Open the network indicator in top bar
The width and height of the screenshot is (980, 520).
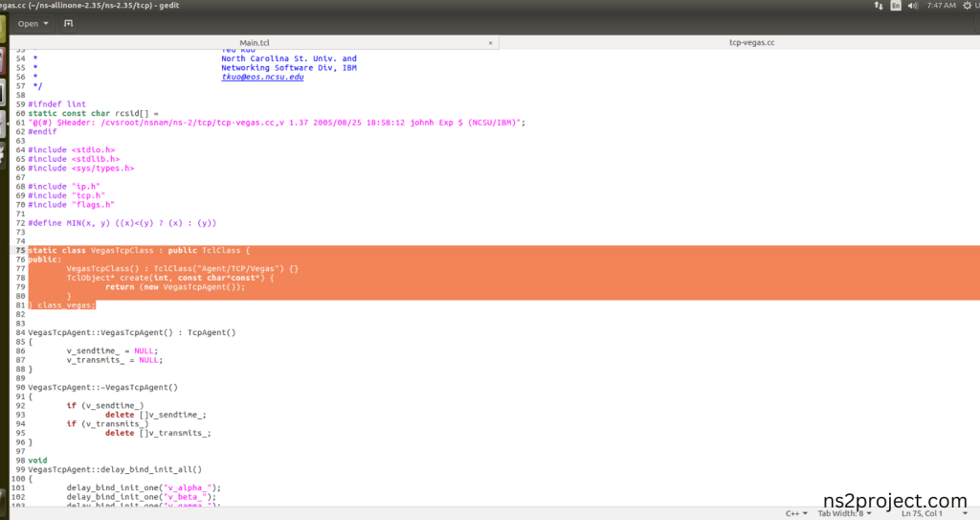tap(879, 6)
